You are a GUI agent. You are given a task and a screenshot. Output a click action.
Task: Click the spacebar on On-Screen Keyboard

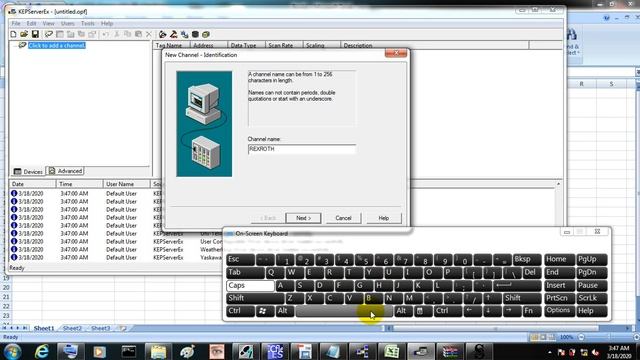344,311
